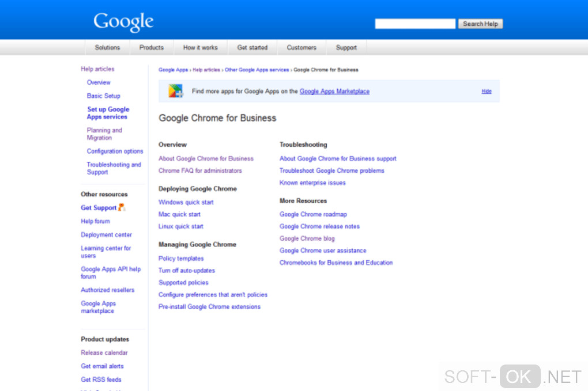
Task: Open the Customers tab
Action: pyautogui.click(x=301, y=48)
